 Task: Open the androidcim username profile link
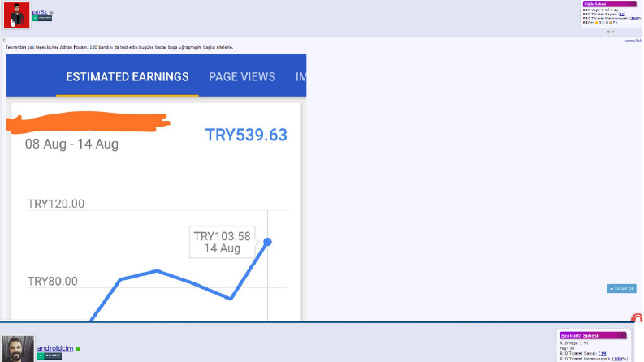(55, 348)
